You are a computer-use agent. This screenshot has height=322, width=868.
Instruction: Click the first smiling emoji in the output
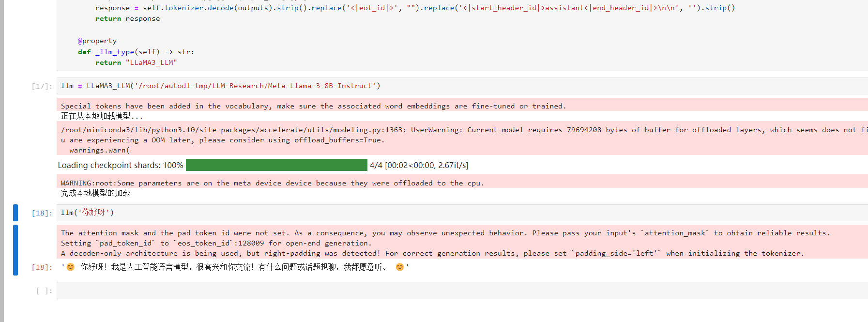point(71,267)
